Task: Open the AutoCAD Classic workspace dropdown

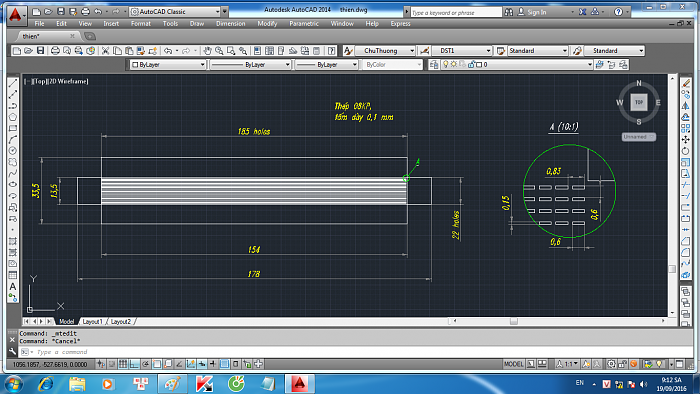Action: tap(176, 12)
